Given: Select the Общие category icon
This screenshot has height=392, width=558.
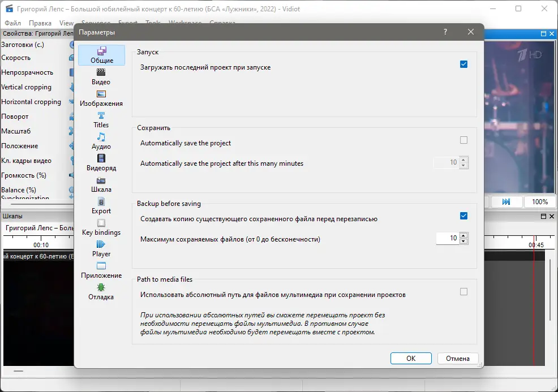Looking at the screenshot, I should coord(101,55).
